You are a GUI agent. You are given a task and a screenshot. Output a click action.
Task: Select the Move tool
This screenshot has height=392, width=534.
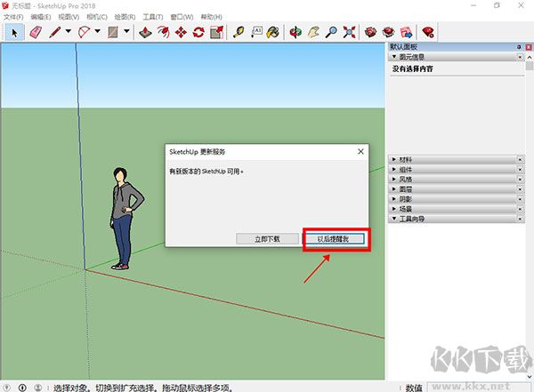coord(182,32)
